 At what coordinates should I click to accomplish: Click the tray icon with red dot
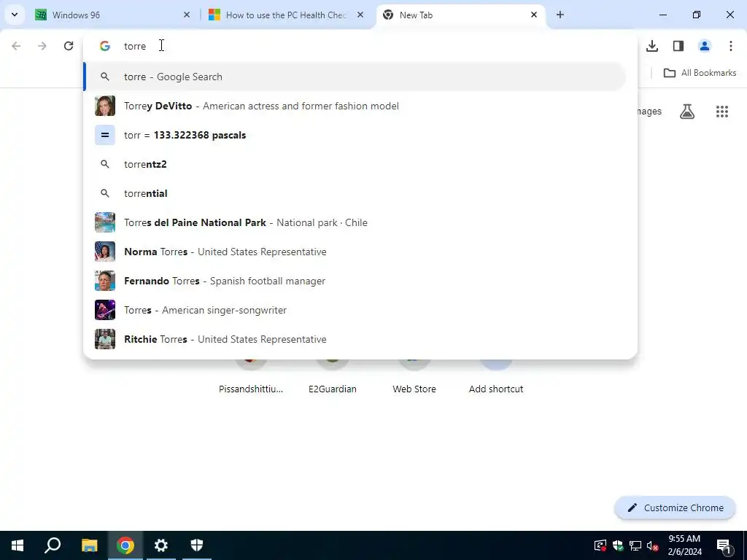(x=600, y=545)
